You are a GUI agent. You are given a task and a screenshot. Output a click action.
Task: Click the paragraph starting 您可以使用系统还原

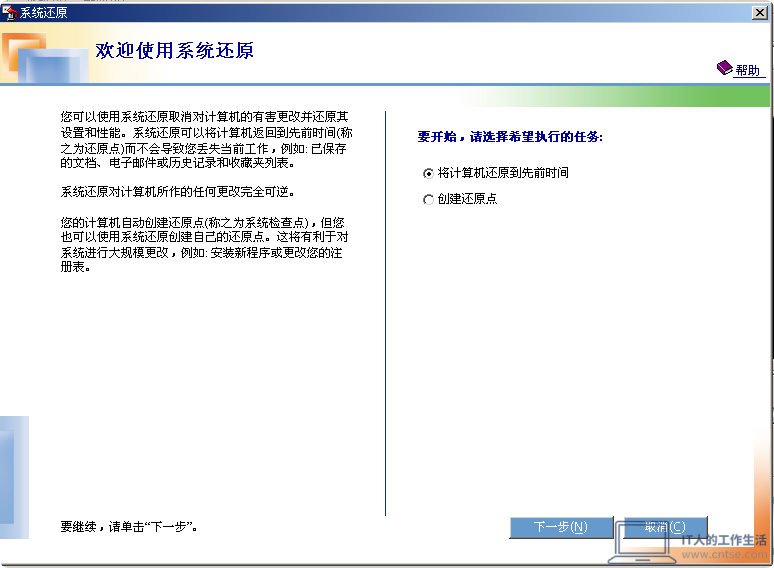click(206, 140)
